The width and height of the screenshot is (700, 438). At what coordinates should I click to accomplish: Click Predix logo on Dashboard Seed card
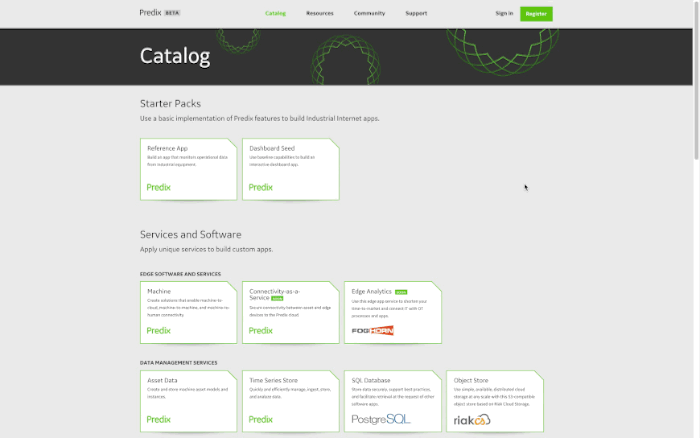pos(261,188)
